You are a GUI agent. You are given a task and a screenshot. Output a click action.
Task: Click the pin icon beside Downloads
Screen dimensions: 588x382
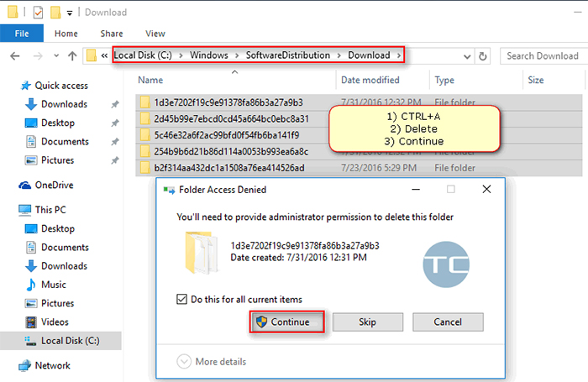(x=115, y=105)
